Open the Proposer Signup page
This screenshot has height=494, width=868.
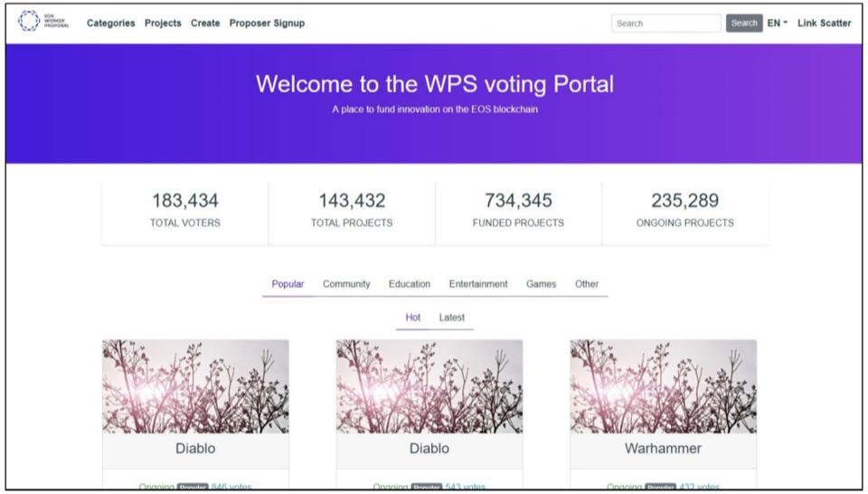[x=267, y=24]
